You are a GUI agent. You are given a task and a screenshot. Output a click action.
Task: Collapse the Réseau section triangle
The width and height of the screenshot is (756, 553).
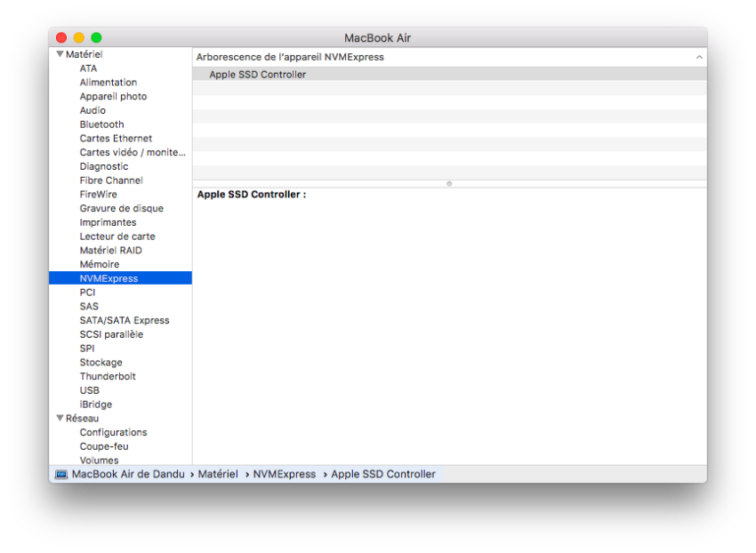[60, 418]
